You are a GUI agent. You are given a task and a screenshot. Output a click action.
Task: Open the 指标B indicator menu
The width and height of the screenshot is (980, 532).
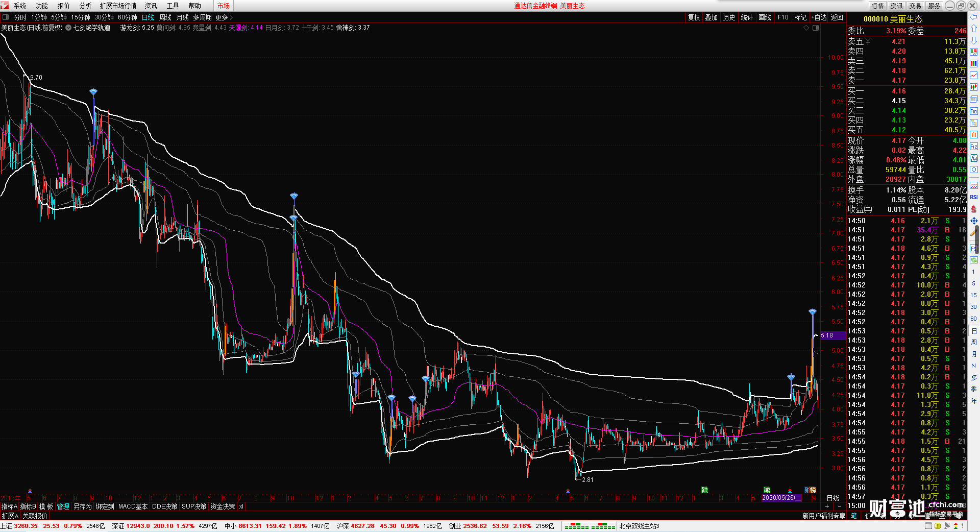(28, 506)
